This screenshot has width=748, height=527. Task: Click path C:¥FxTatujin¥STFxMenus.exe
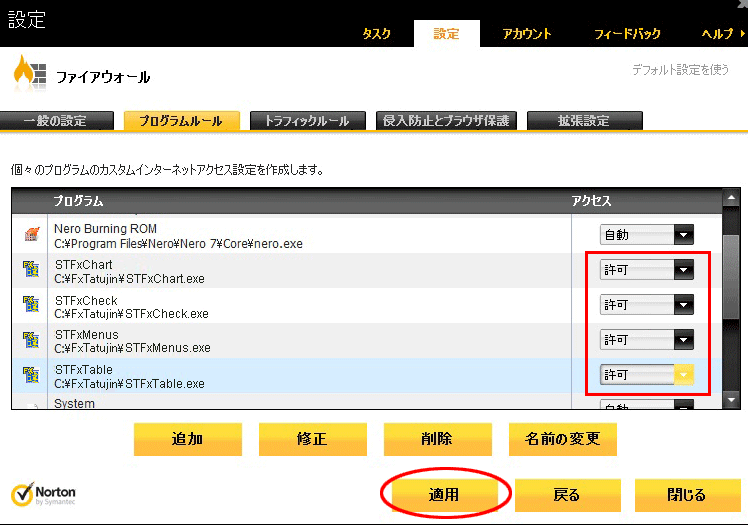[132, 348]
